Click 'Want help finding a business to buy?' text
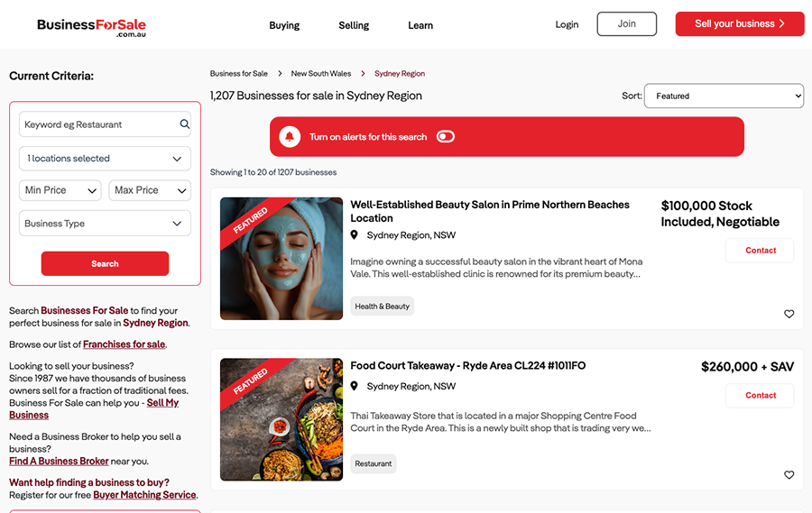The width and height of the screenshot is (812, 513). (x=89, y=482)
